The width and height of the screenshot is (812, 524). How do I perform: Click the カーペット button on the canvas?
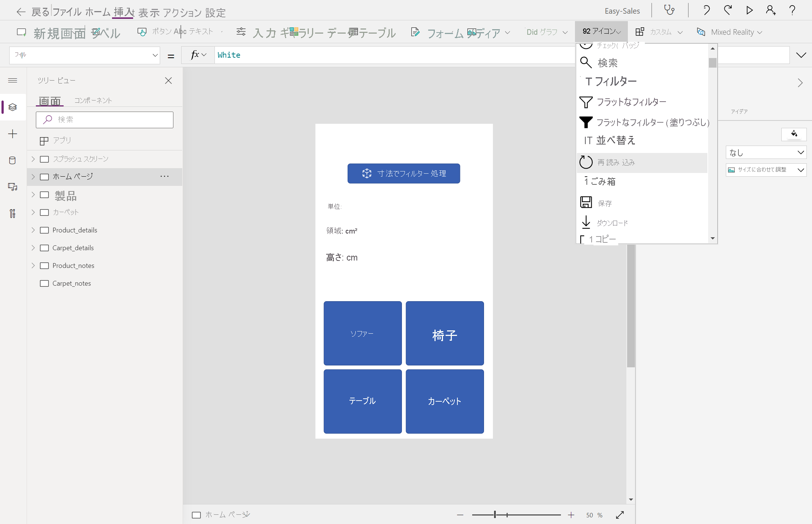click(x=444, y=401)
